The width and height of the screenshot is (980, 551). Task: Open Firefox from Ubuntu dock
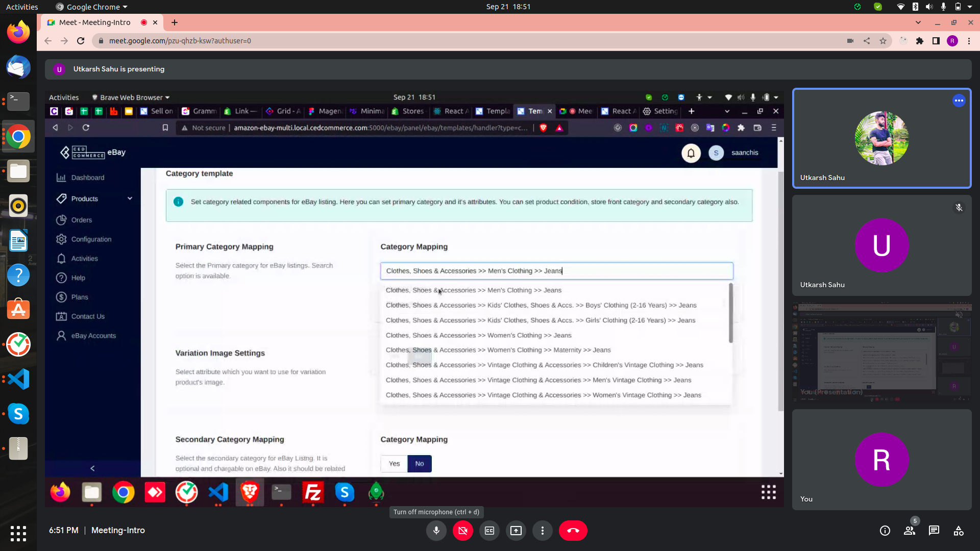pyautogui.click(x=18, y=33)
